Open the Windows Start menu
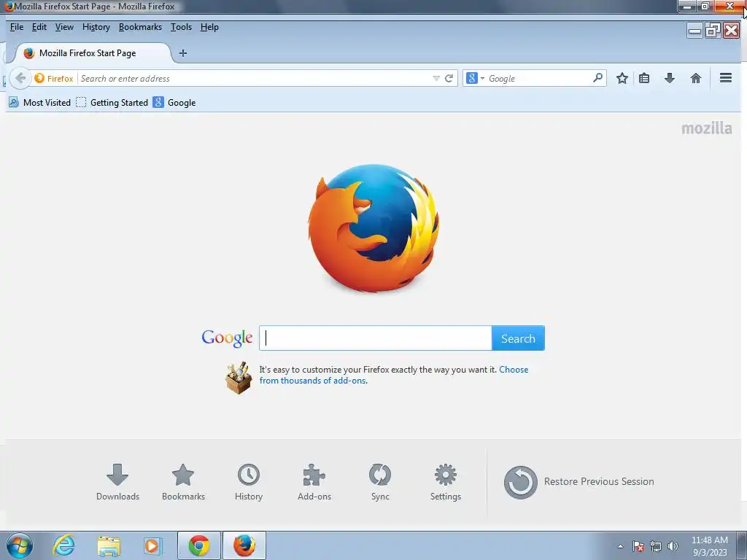The width and height of the screenshot is (747, 560). [x=20, y=545]
